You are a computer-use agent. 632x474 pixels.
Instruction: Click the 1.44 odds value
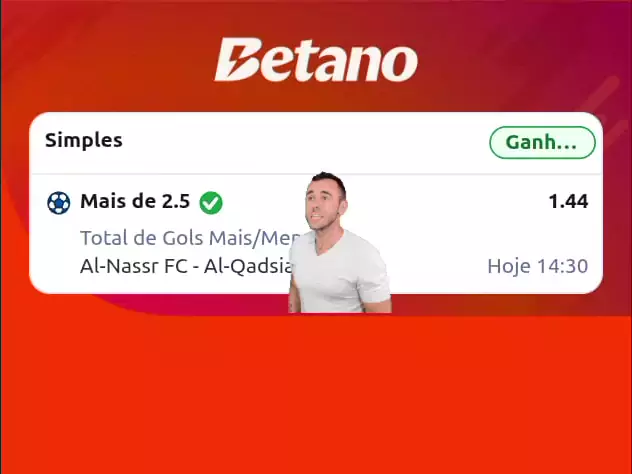tap(568, 201)
